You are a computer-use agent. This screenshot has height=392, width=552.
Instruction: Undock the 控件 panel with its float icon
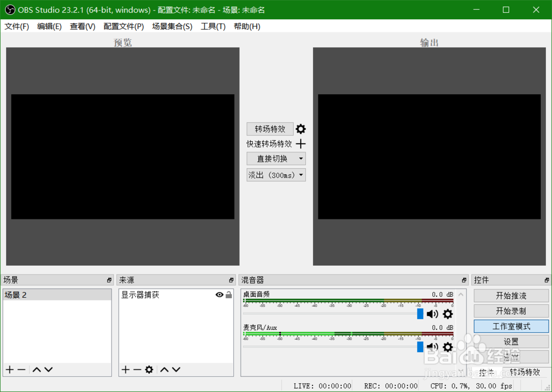[546, 280]
